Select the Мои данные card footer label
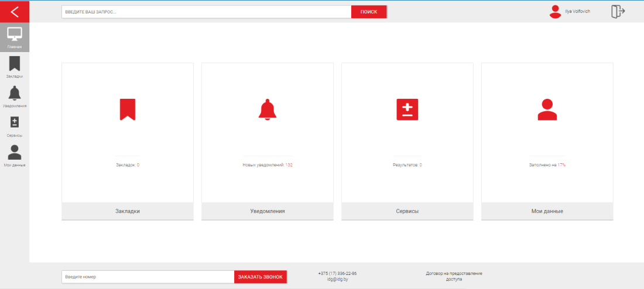The width and height of the screenshot is (644, 289). 547,211
